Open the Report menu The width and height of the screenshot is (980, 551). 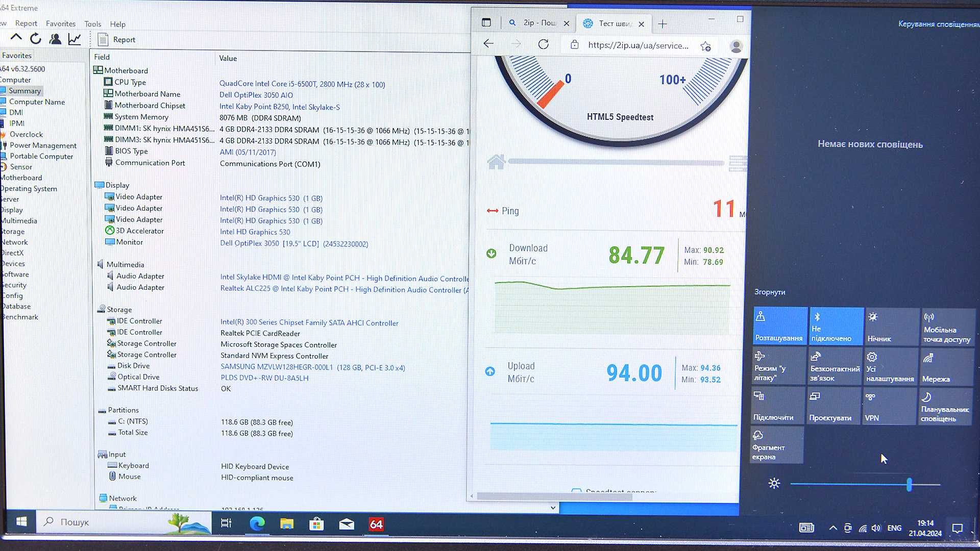point(26,23)
